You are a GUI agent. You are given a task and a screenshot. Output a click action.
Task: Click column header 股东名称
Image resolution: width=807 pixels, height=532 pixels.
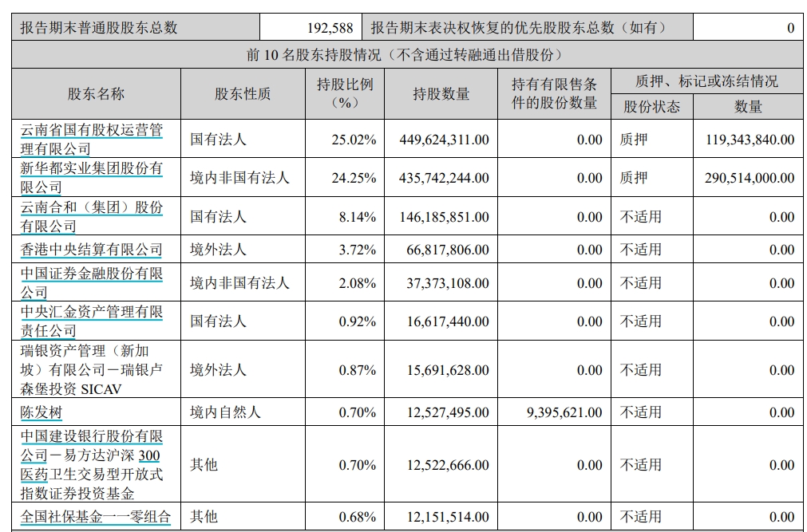point(97,93)
